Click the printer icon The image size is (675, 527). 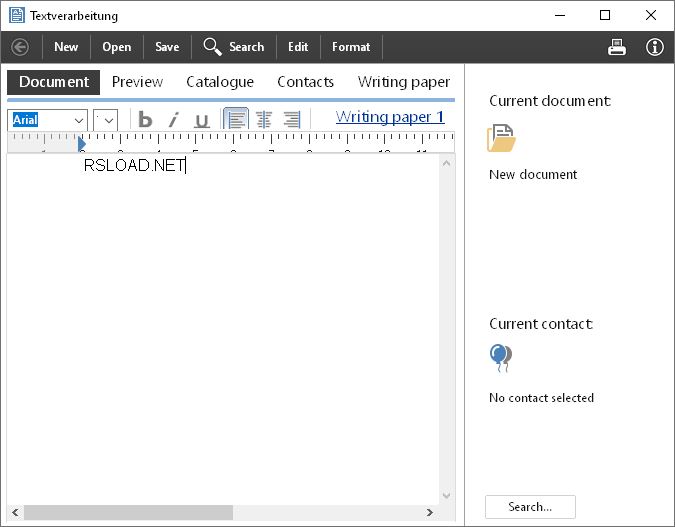pyautogui.click(x=617, y=47)
